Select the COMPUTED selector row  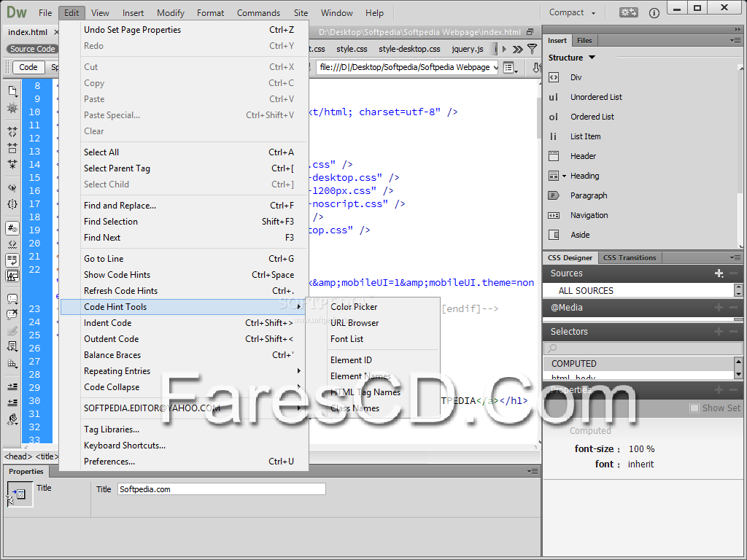[x=639, y=364]
